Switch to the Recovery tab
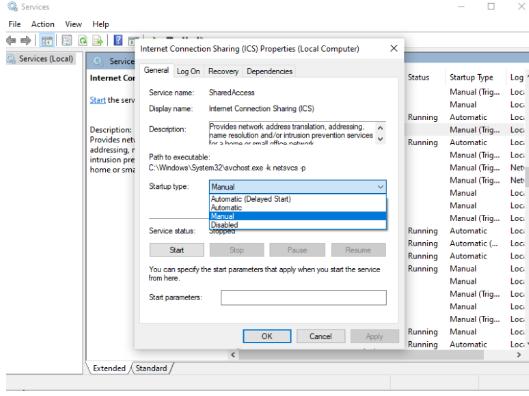The height and width of the screenshot is (396, 529). click(223, 72)
